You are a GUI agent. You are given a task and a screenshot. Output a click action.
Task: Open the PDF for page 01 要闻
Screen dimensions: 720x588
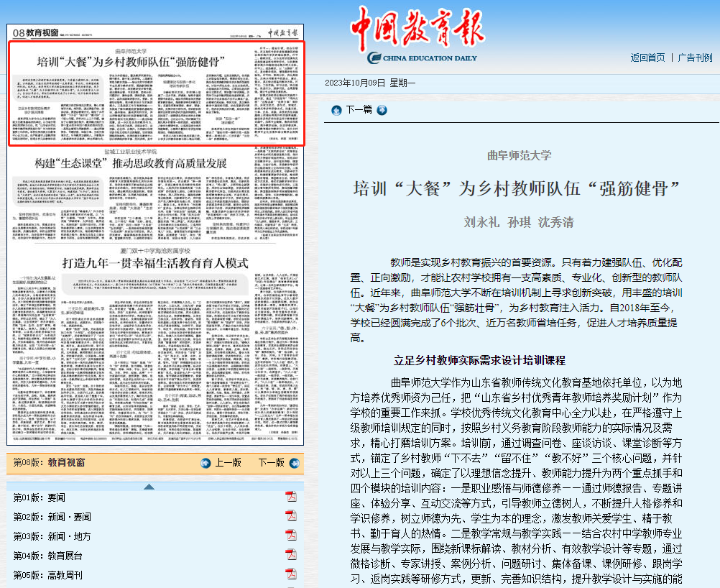pos(290,497)
